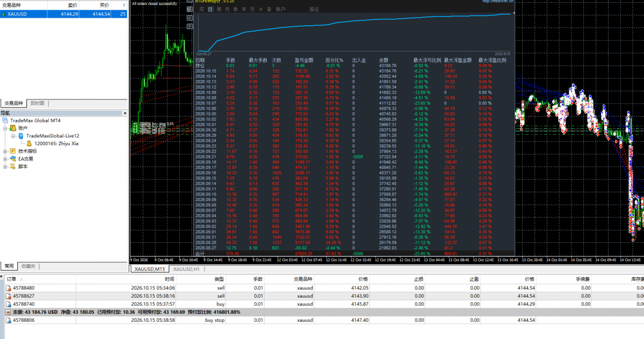Collapse the TradeMaxGlobal-Live12 tree node

point(13,136)
